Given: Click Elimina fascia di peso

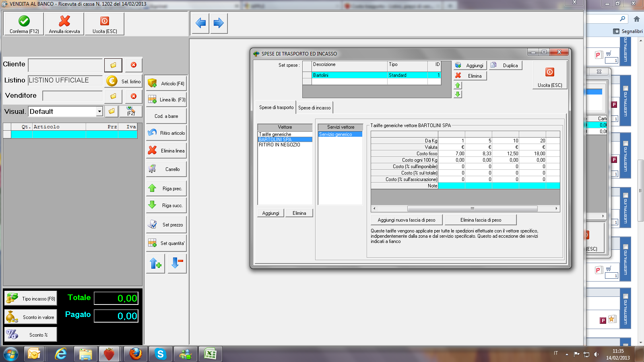Looking at the screenshot, I should point(481,220).
